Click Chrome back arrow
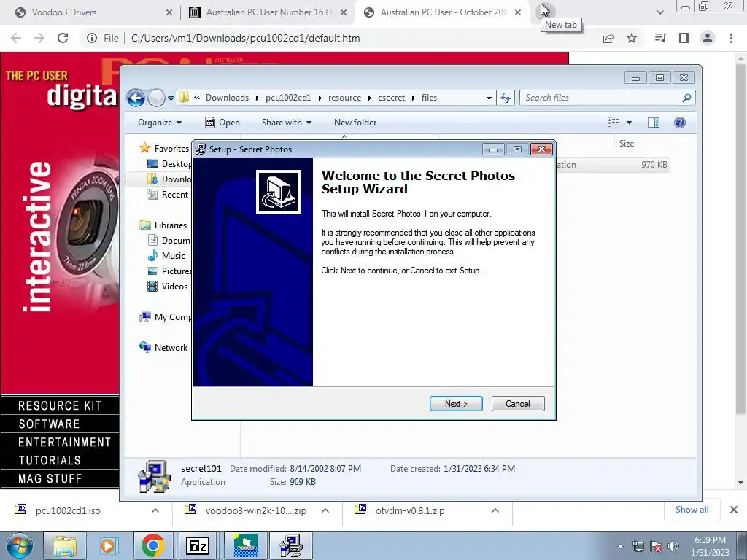The width and height of the screenshot is (747, 560). click(x=16, y=38)
